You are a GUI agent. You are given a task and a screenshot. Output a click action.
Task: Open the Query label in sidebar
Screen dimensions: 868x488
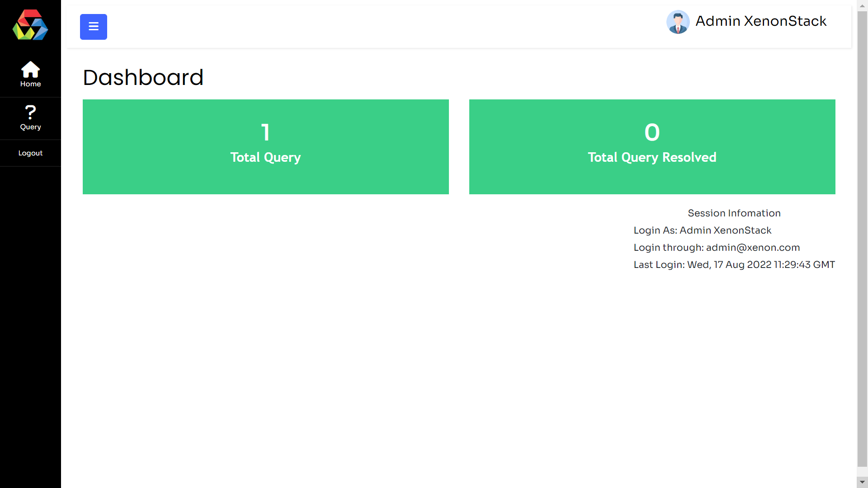(x=30, y=127)
